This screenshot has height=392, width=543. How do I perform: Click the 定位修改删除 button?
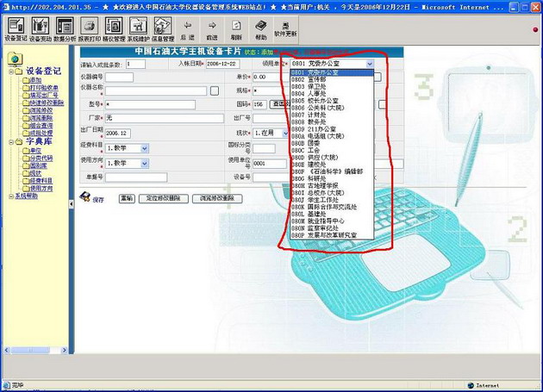coord(164,199)
